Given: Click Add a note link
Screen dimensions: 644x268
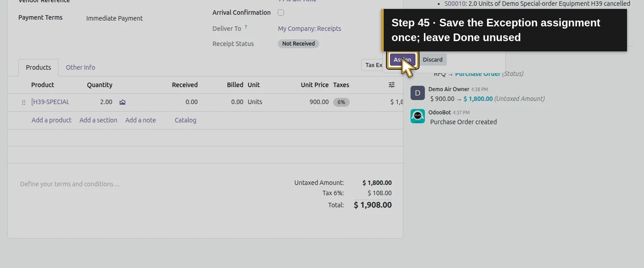Looking at the screenshot, I should (x=140, y=120).
